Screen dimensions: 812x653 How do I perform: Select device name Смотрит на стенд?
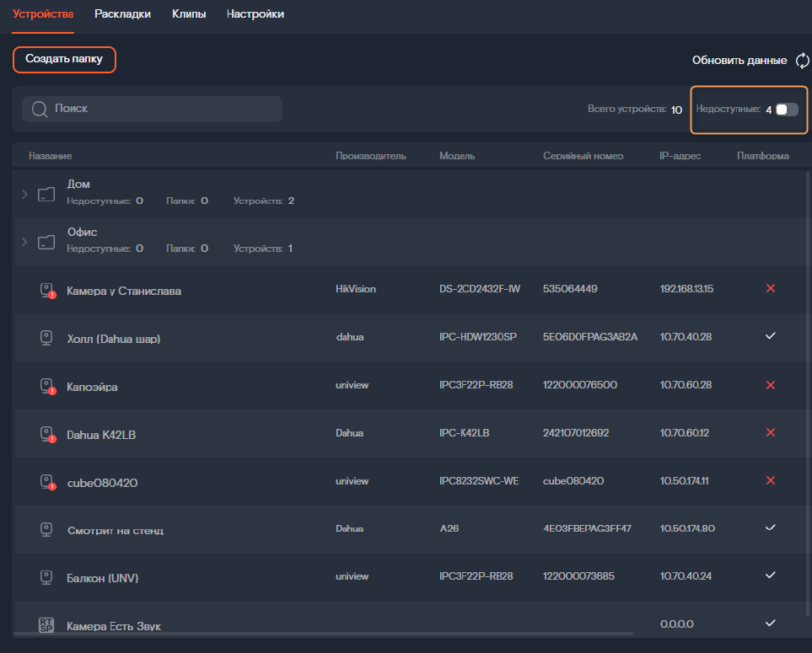click(116, 530)
